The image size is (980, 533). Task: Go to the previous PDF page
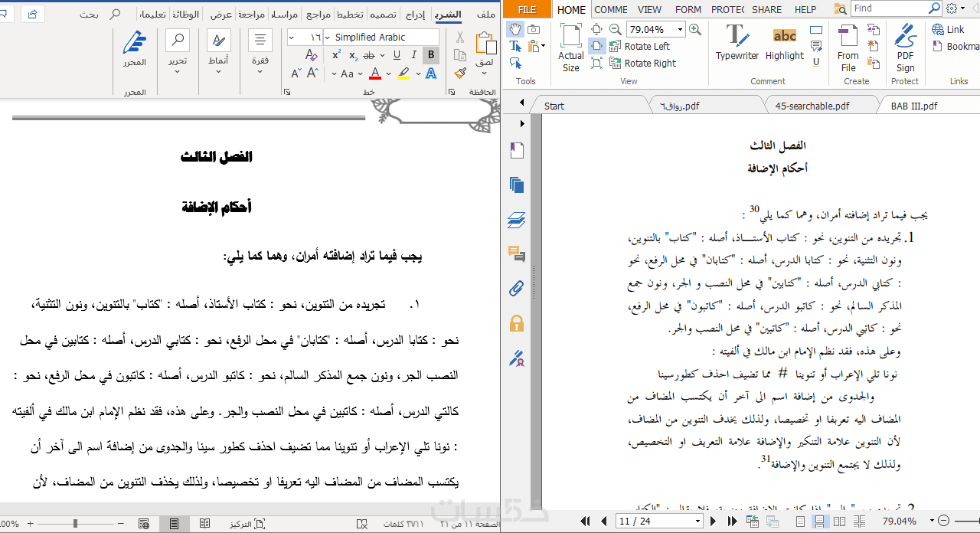click(603, 521)
